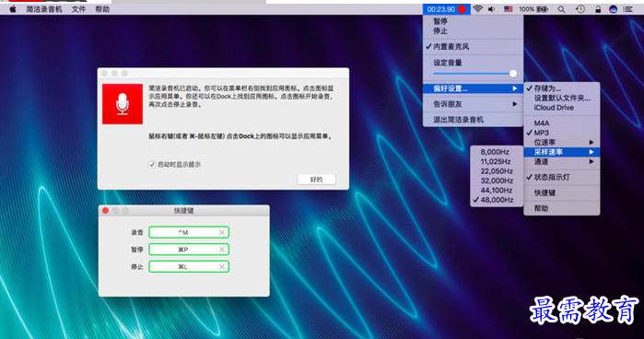Expand the 位速率 submenu
644x339 pixels.
coord(562,142)
